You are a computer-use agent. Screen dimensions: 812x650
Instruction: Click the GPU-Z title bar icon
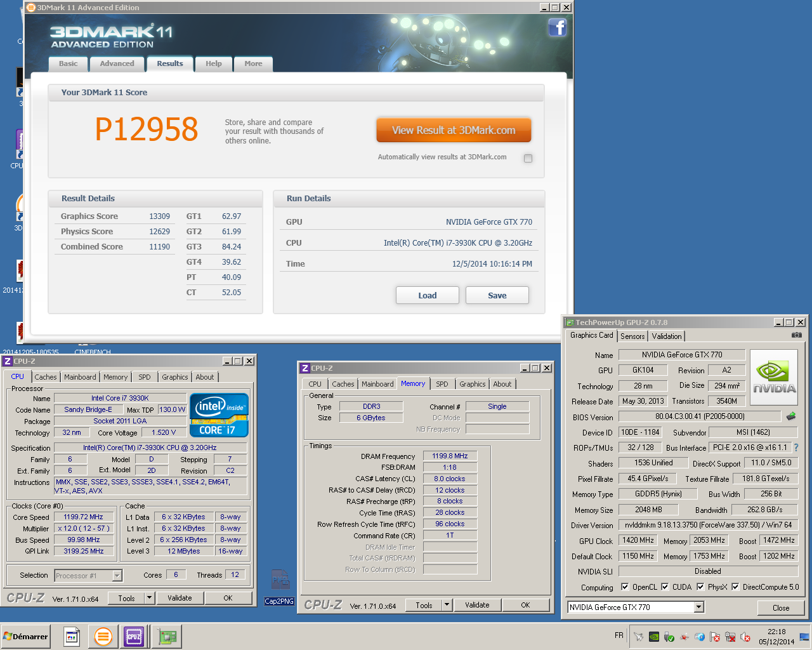pos(570,322)
